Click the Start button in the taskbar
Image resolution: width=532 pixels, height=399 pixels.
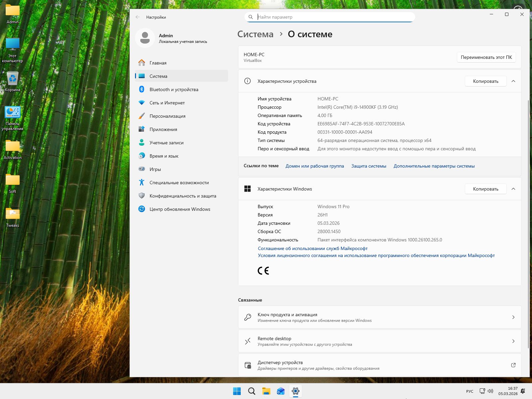click(237, 391)
